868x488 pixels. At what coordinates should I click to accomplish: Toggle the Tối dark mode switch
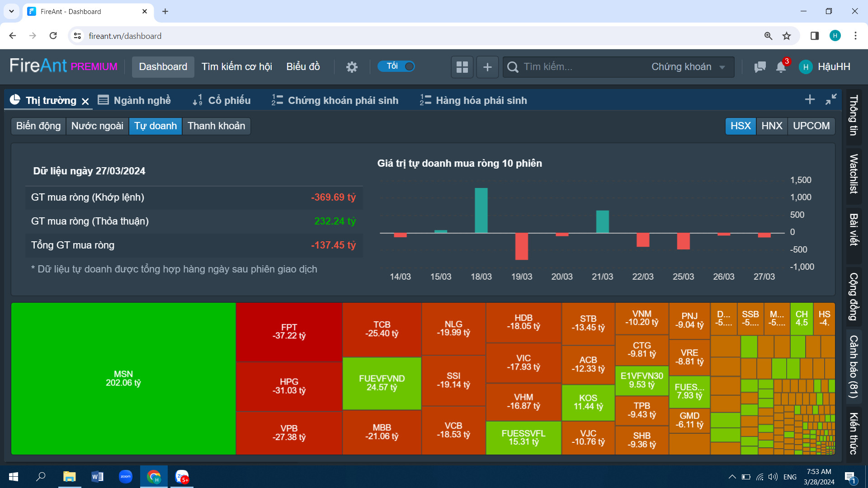[x=396, y=66]
